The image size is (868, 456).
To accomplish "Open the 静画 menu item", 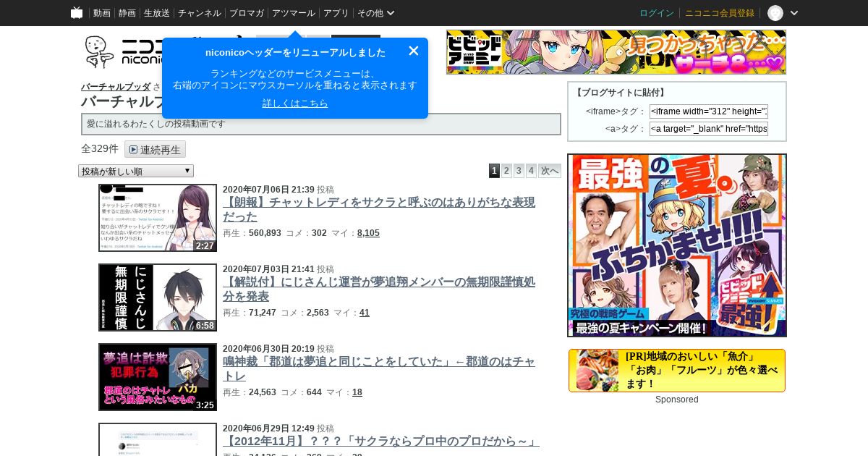I will (x=127, y=13).
